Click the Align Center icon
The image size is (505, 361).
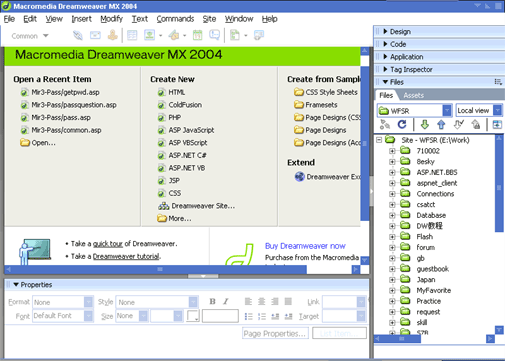(262, 301)
